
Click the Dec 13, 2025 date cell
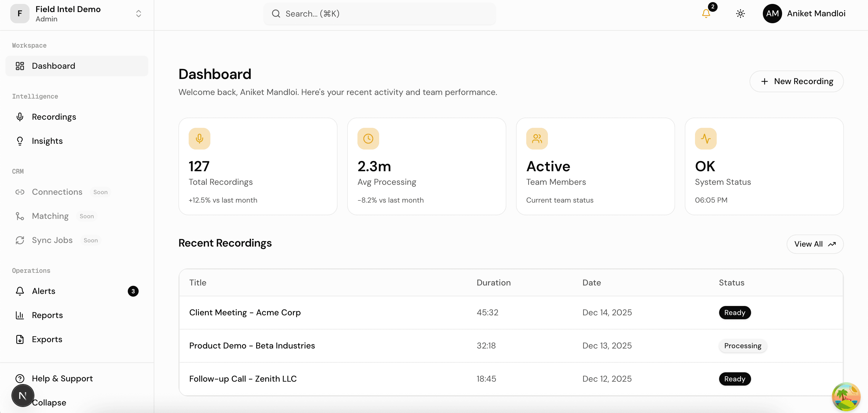[x=607, y=345]
